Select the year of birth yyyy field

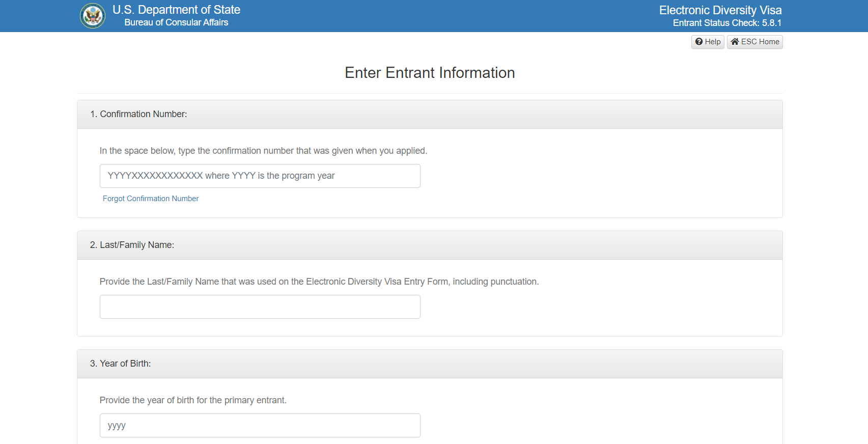260,425
